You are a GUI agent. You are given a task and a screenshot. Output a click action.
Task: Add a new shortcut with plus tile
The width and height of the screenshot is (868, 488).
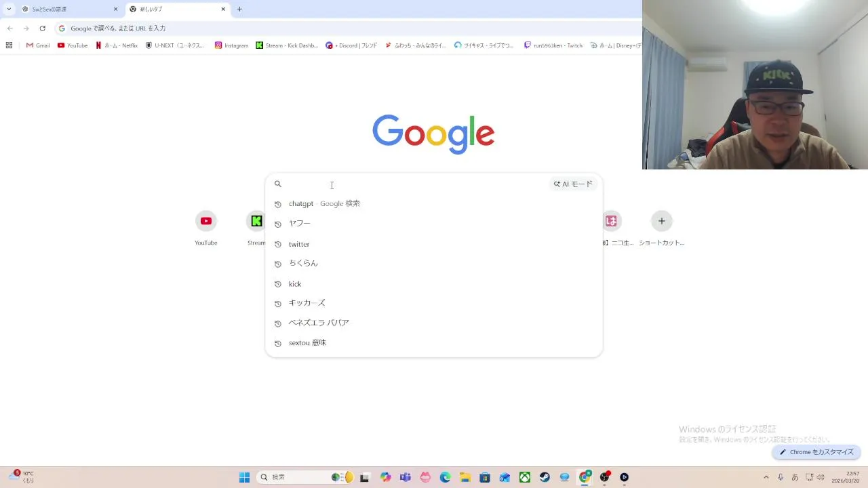pos(662,228)
